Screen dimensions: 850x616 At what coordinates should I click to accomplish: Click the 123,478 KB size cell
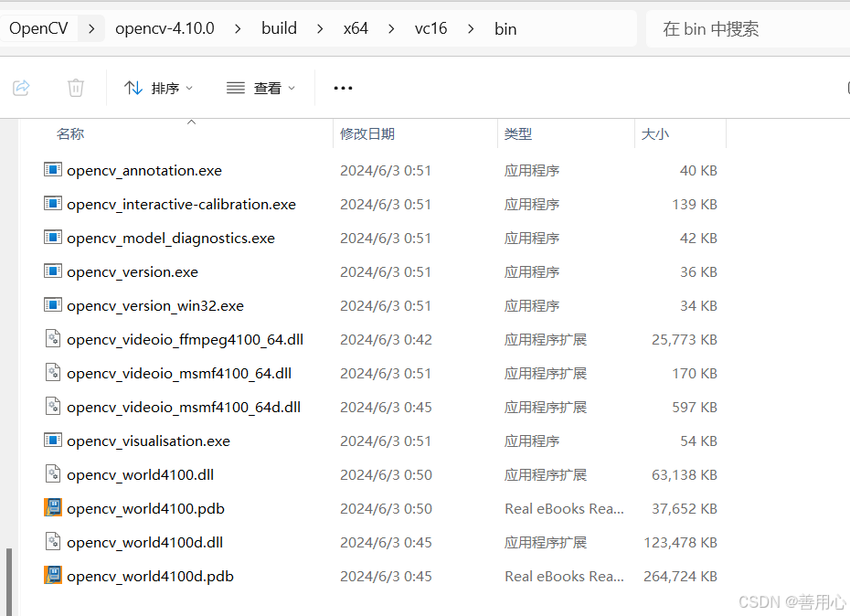680,543
